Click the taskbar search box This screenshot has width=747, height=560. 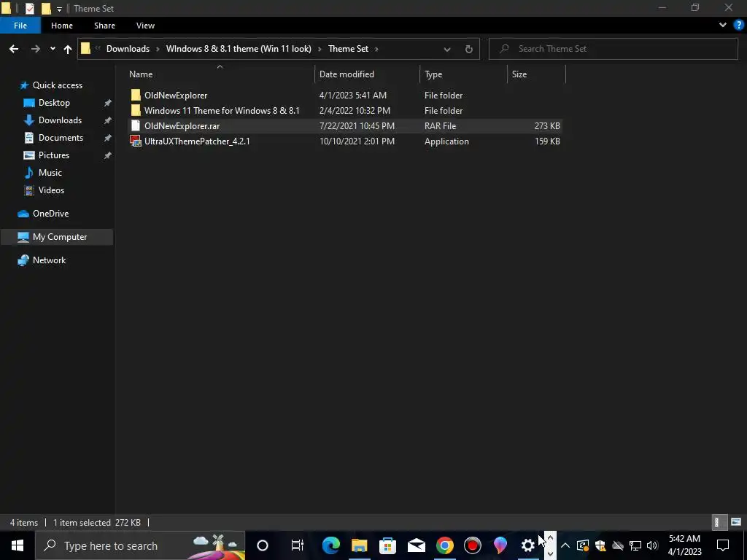click(140, 545)
